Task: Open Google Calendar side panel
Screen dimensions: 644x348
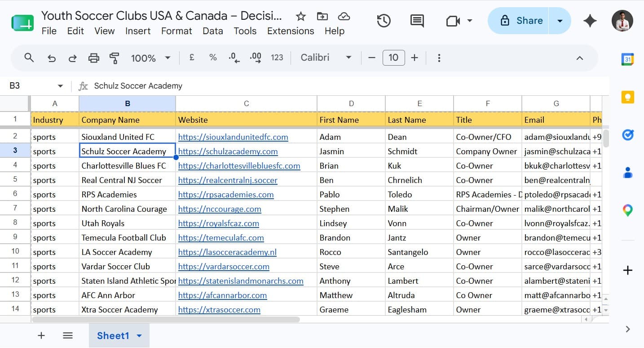Action: (x=627, y=59)
